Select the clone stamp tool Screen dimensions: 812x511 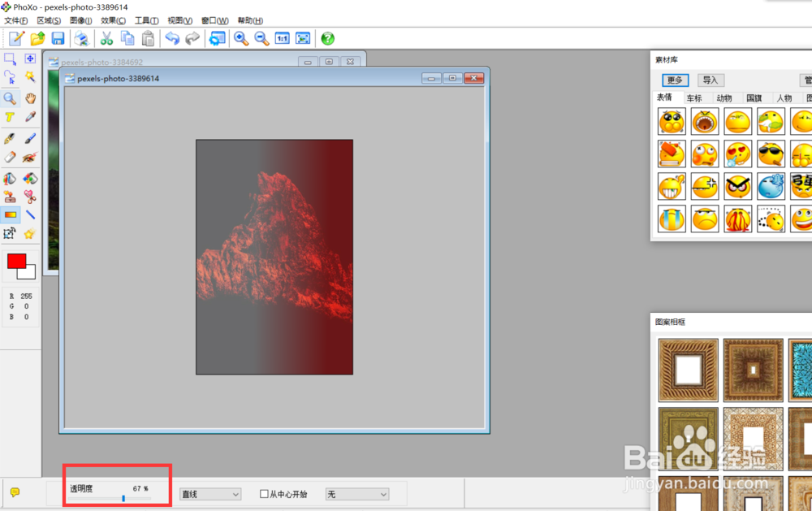click(10, 197)
